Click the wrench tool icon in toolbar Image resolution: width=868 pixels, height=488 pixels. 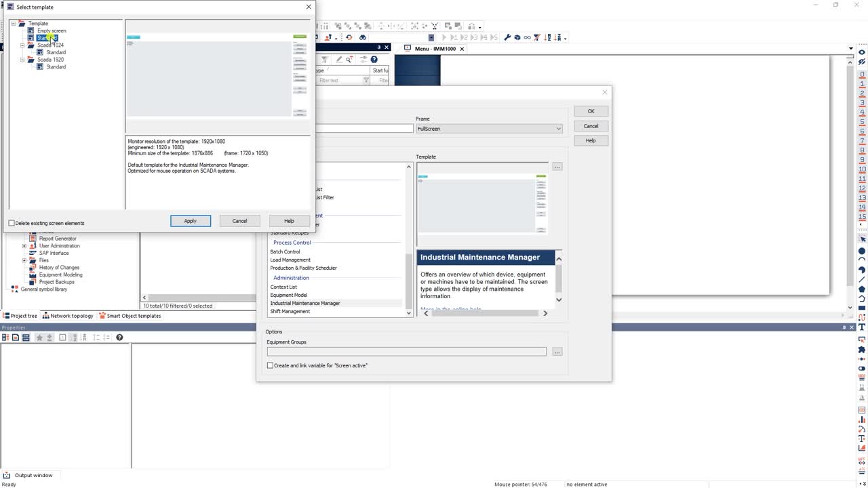click(507, 37)
